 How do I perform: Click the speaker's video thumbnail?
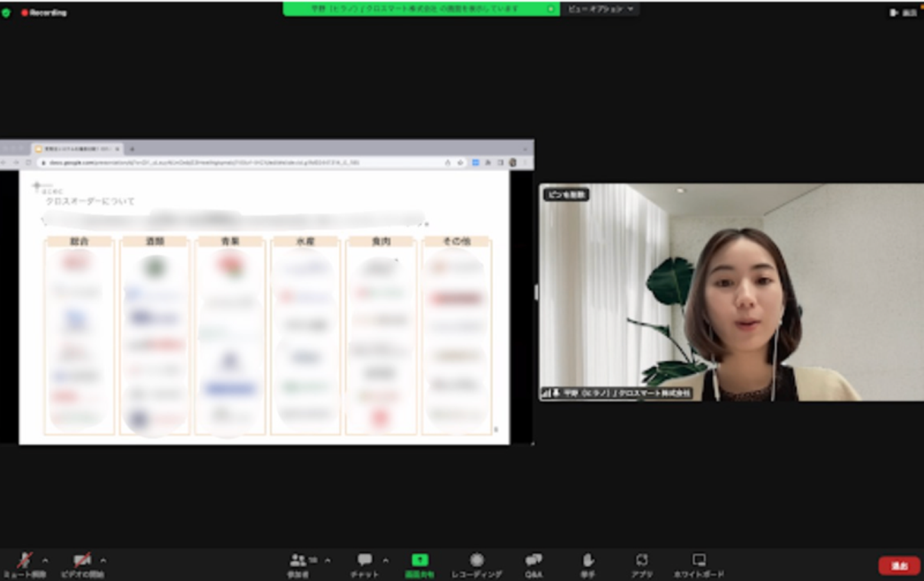pos(732,292)
